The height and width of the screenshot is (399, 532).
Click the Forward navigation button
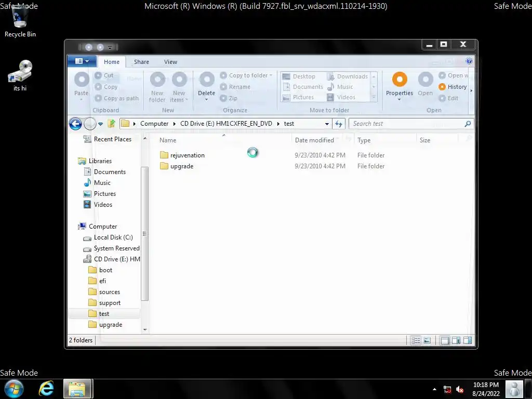(90, 124)
